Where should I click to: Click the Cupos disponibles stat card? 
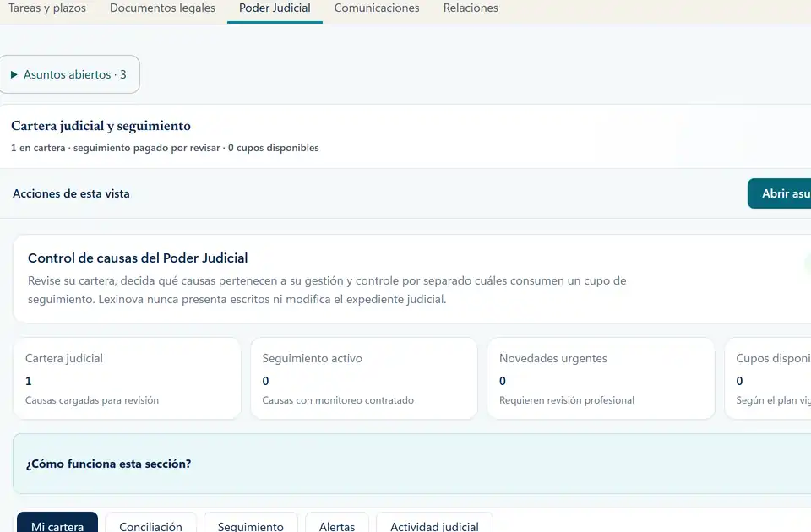[x=768, y=378]
